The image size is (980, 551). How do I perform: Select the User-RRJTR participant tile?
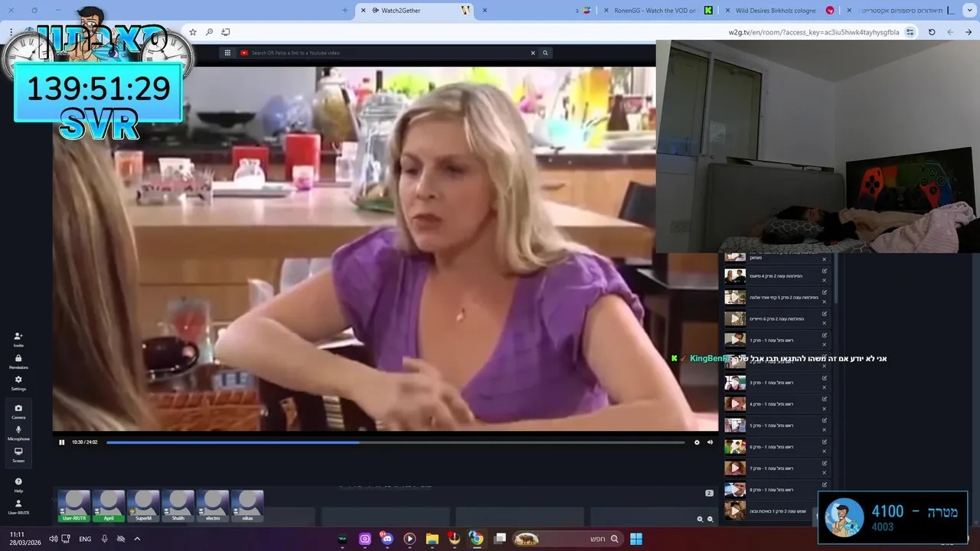[74, 507]
